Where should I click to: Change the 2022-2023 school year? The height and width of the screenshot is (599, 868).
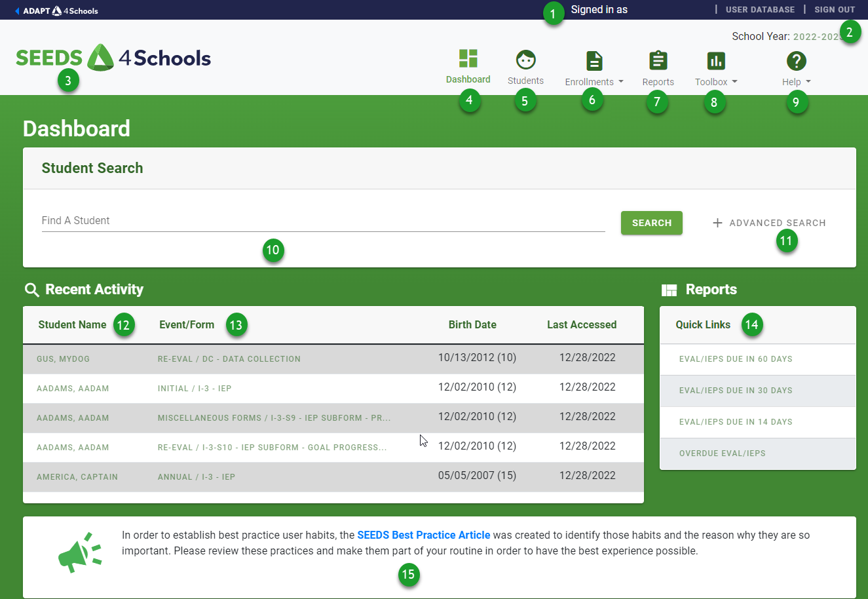[x=819, y=37]
